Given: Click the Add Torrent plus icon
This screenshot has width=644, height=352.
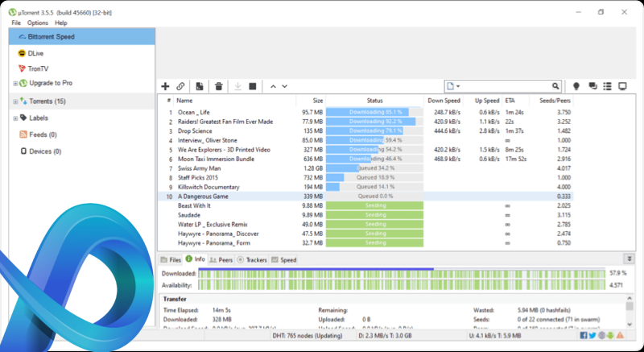Looking at the screenshot, I should tap(165, 86).
